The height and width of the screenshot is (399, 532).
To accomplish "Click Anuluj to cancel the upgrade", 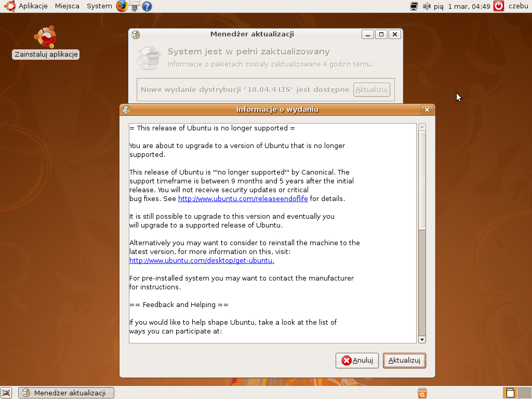I will (x=357, y=361).
